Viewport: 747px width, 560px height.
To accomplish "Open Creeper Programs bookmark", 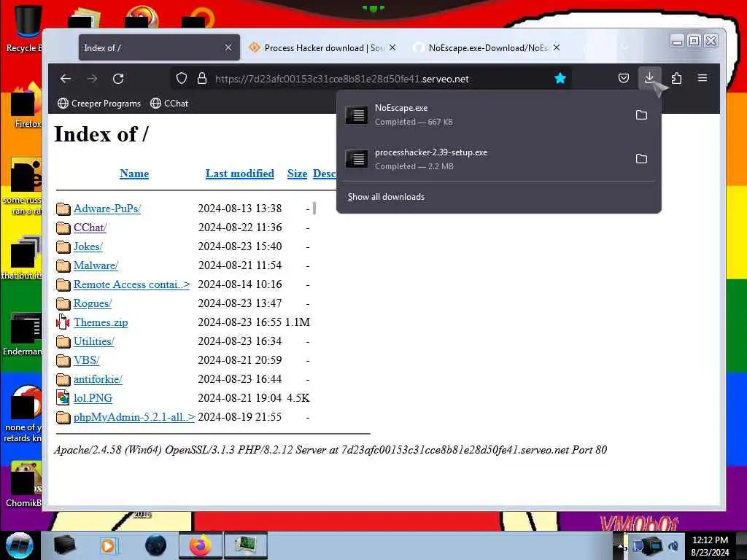I will (x=99, y=104).
